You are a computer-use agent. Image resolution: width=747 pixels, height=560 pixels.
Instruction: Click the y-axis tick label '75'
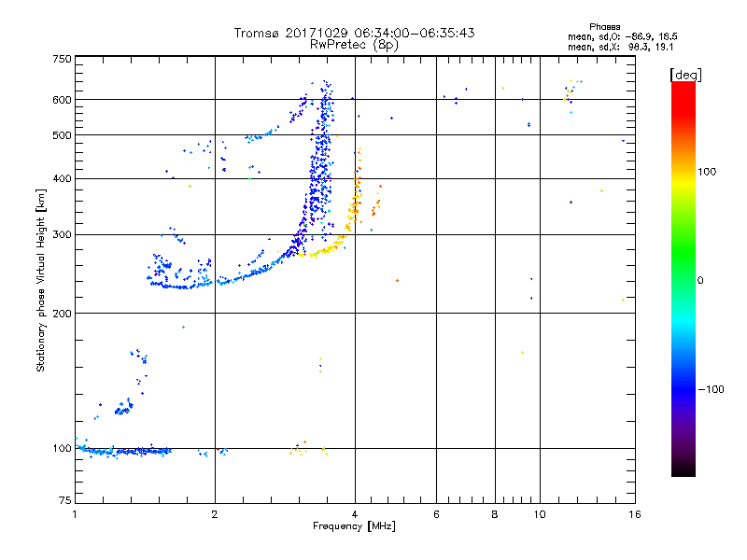65,500
